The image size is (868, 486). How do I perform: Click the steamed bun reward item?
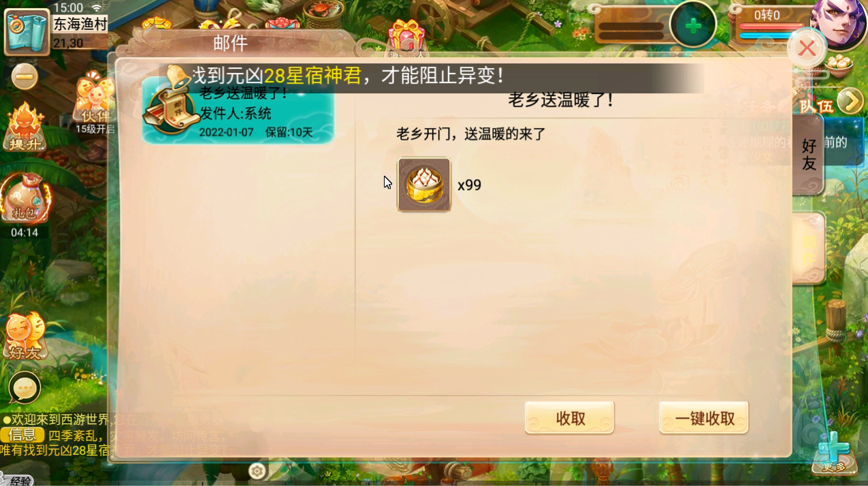pyautogui.click(x=424, y=184)
